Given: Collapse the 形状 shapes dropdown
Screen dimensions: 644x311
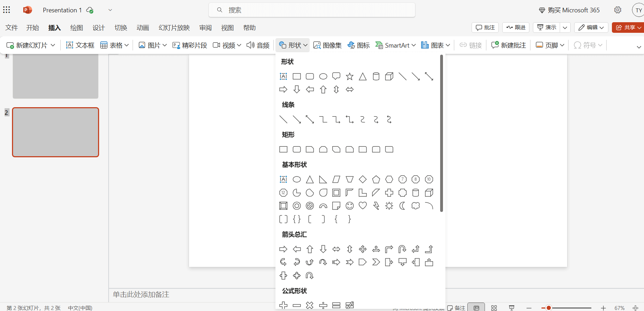Looking at the screenshot, I should [292, 45].
